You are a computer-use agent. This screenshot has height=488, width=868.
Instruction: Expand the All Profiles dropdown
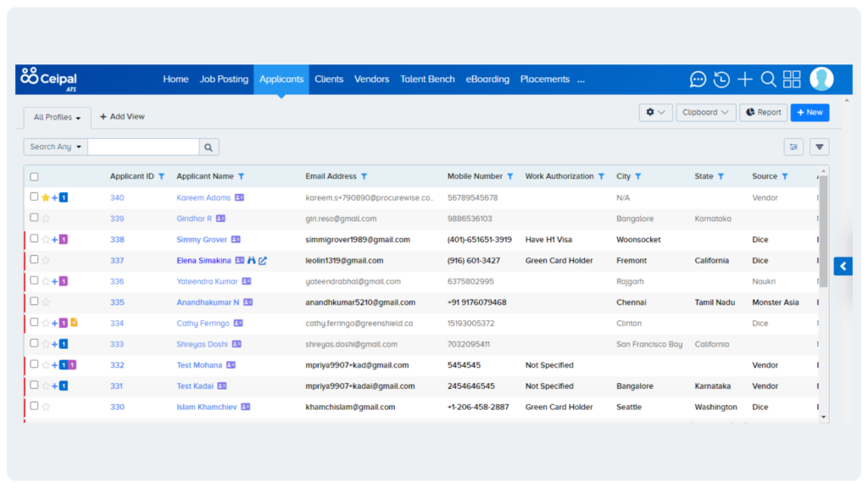pos(57,117)
